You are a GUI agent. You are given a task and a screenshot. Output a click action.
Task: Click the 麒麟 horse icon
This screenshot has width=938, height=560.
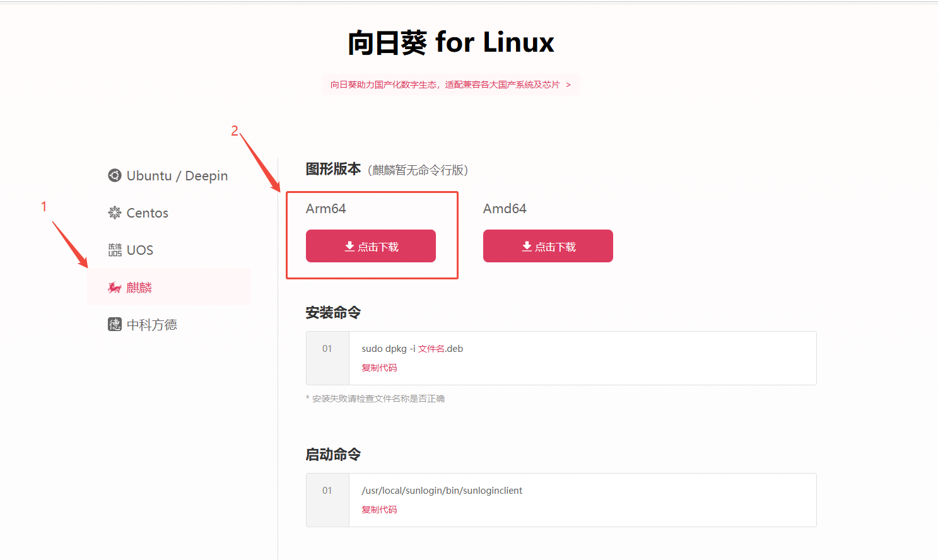(x=114, y=287)
